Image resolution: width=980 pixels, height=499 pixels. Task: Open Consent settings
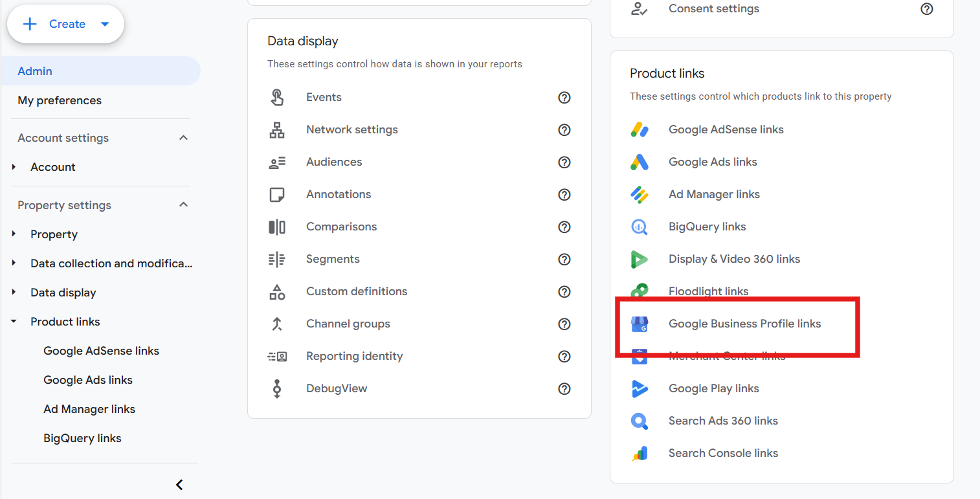714,8
